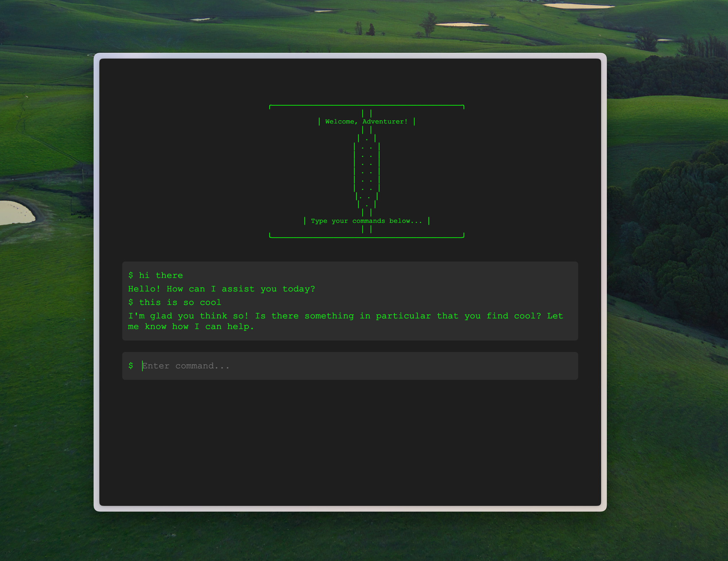Viewport: 728px width, 561px height.
Task: Select the 'Hello! How can I assist' response
Action: 221,289
